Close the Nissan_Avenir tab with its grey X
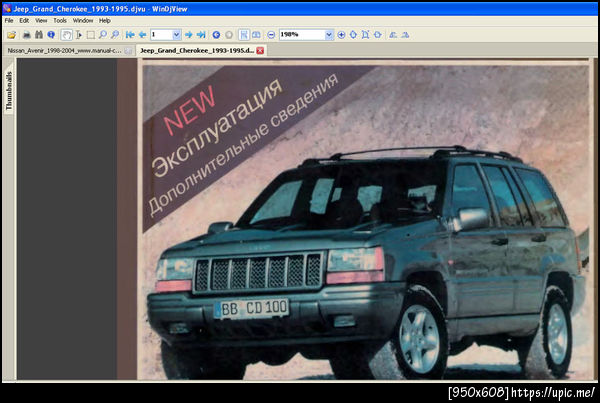The height and width of the screenshot is (403, 600). (x=129, y=51)
